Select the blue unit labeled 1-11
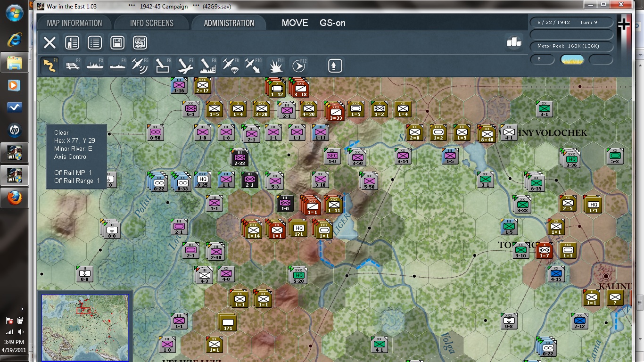The width and height of the screenshot is (644, 362). tap(321, 132)
